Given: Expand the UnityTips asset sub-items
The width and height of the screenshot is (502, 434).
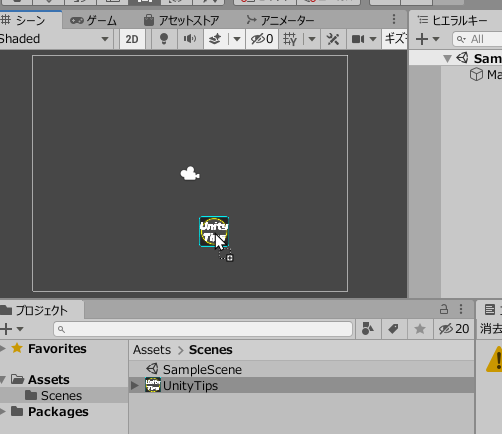Looking at the screenshot, I should (x=135, y=386).
